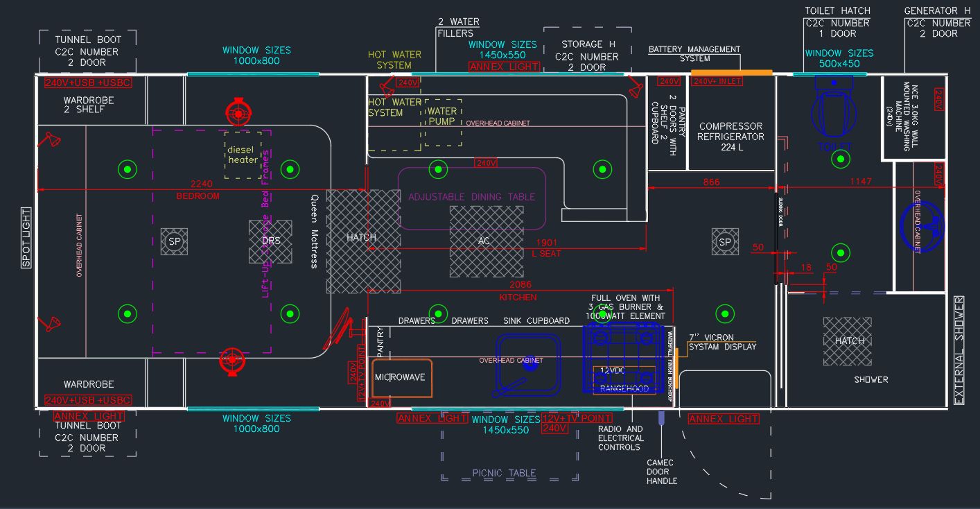The image size is (980, 509).
Task: Select the "TOILET HATCH" heading
Action: (x=837, y=11)
